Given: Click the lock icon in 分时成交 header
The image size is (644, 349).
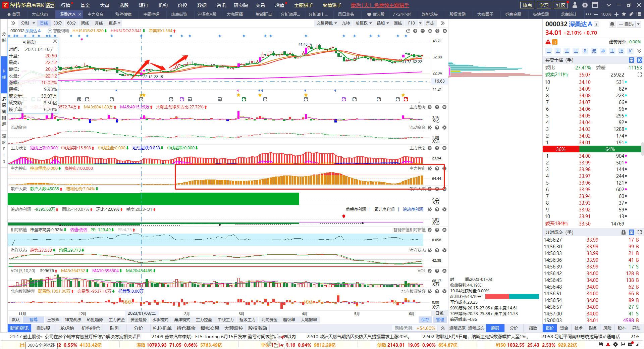Looking at the screenshot, I should click(x=624, y=232).
